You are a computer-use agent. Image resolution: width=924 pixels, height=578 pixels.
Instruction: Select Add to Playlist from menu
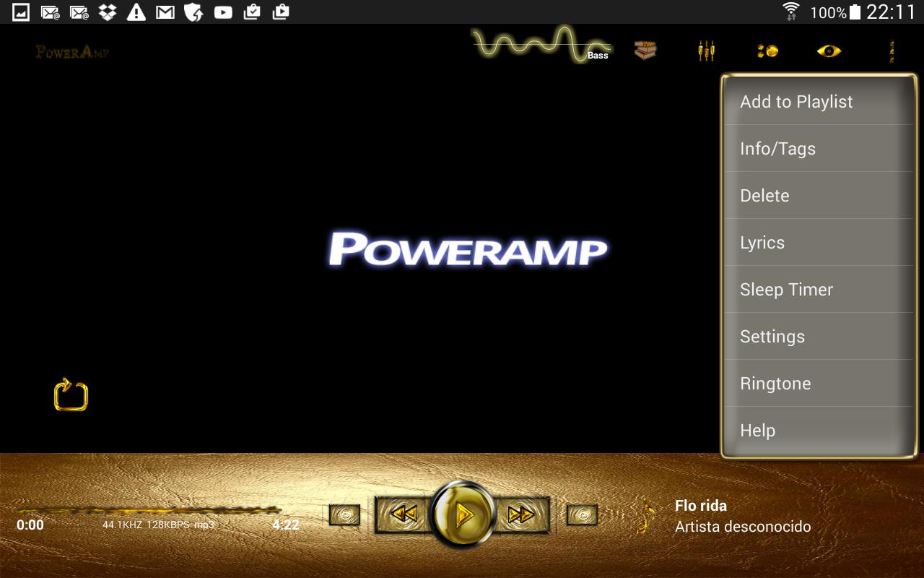pos(819,102)
